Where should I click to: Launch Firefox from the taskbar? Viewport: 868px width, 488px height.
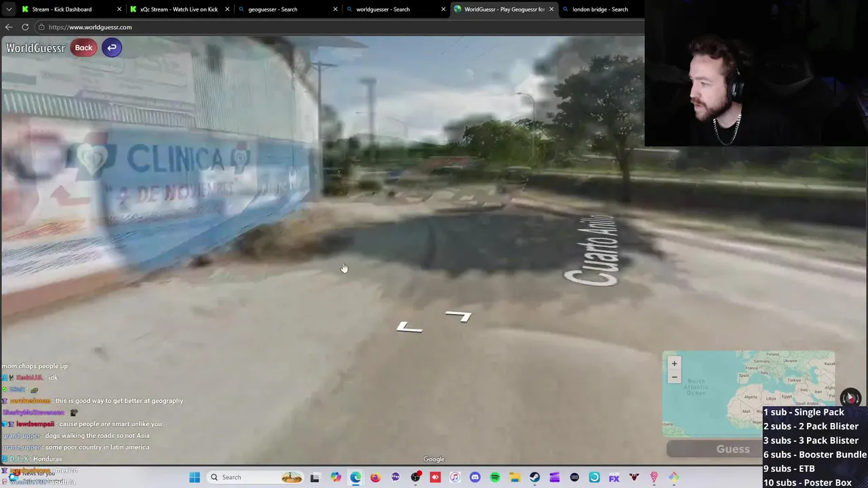click(x=375, y=478)
